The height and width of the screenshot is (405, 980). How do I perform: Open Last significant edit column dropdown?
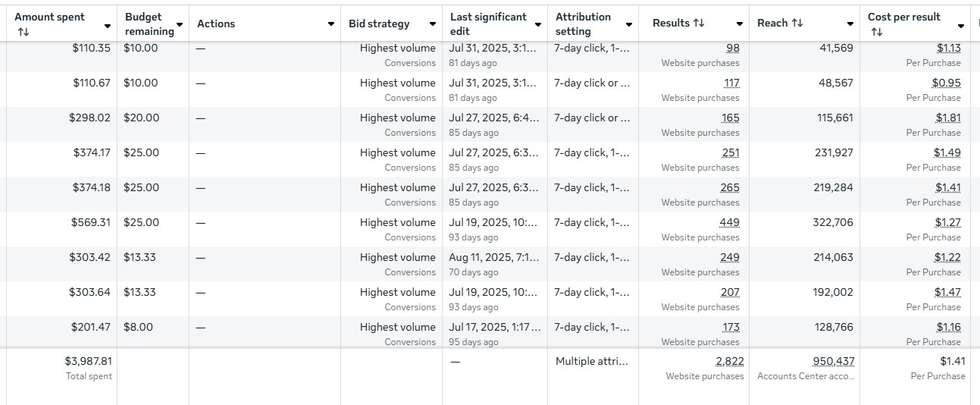point(538,24)
